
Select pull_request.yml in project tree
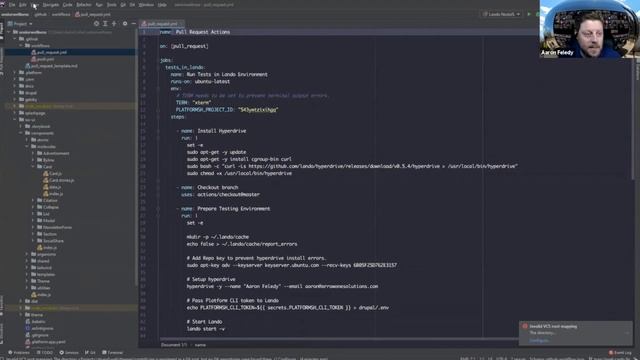[x=51, y=52]
